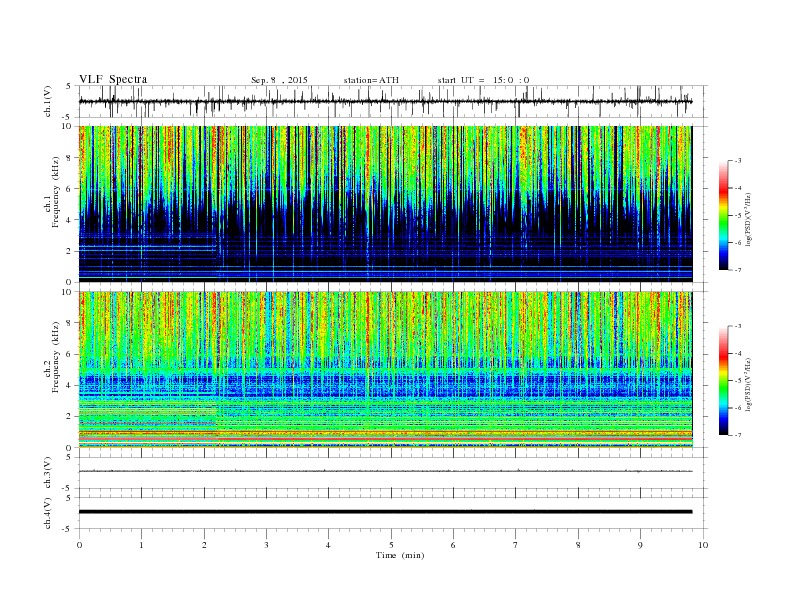Click the '5' tick on the time axis

(391, 545)
